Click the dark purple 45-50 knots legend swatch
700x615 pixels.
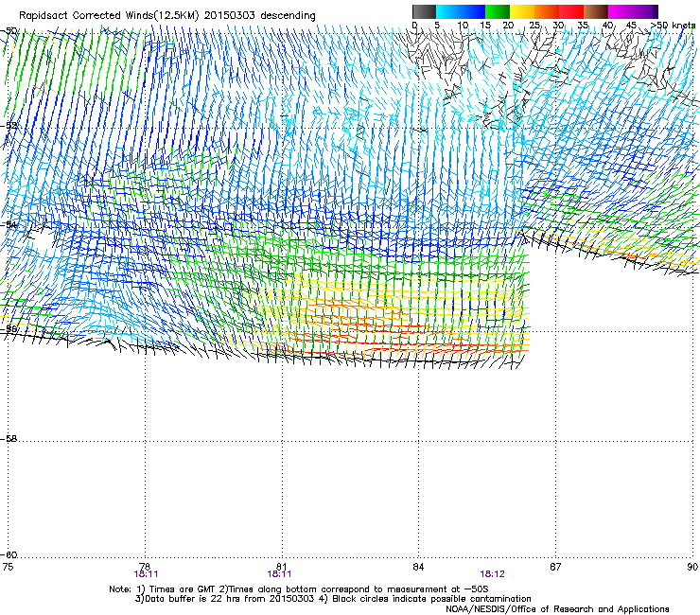(x=645, y=11)
